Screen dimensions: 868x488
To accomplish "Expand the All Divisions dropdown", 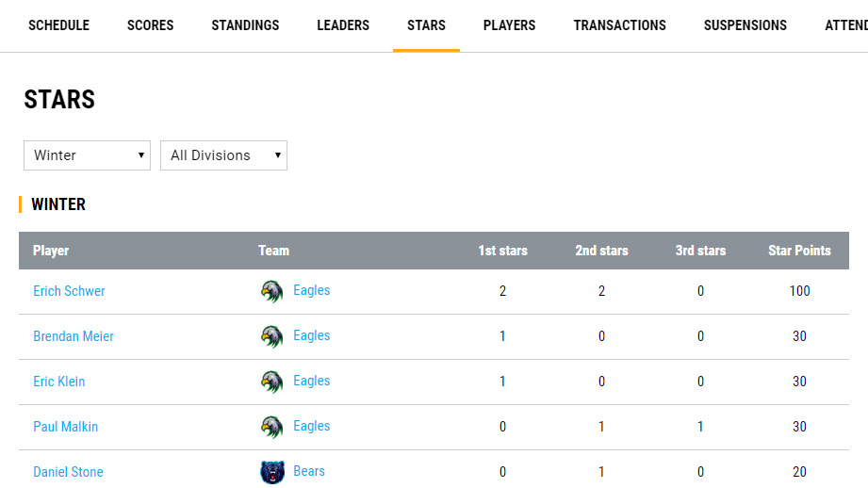I will (223, 155).
